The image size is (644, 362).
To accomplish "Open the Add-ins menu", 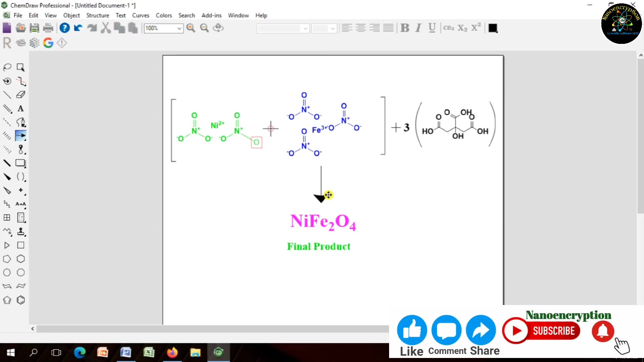I will (x=211, y=15).
